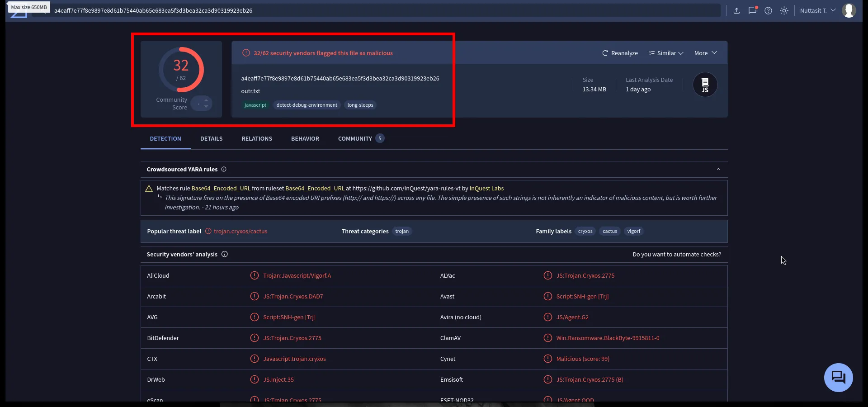Screen dimensions: 868x407
Task: Collapse the Crowdsourced YARA rules section
Action: tap(718, 169)
